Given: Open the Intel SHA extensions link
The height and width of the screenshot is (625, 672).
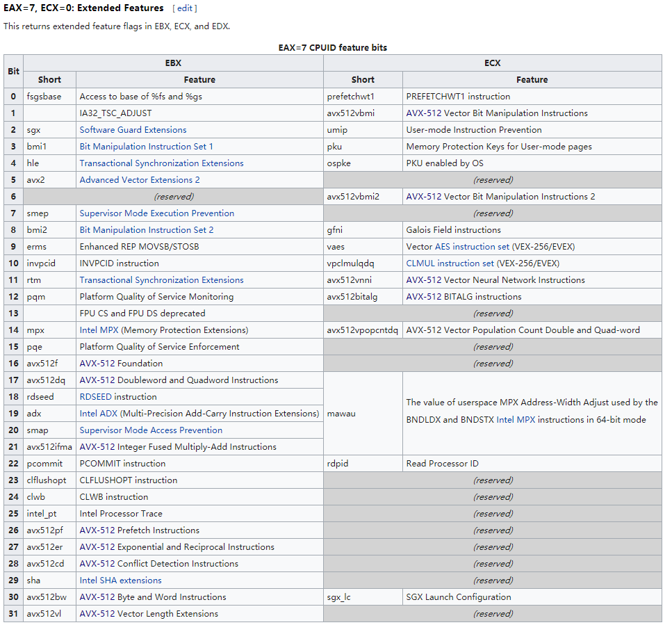Looking at the screenshot, I should point(120,581).
